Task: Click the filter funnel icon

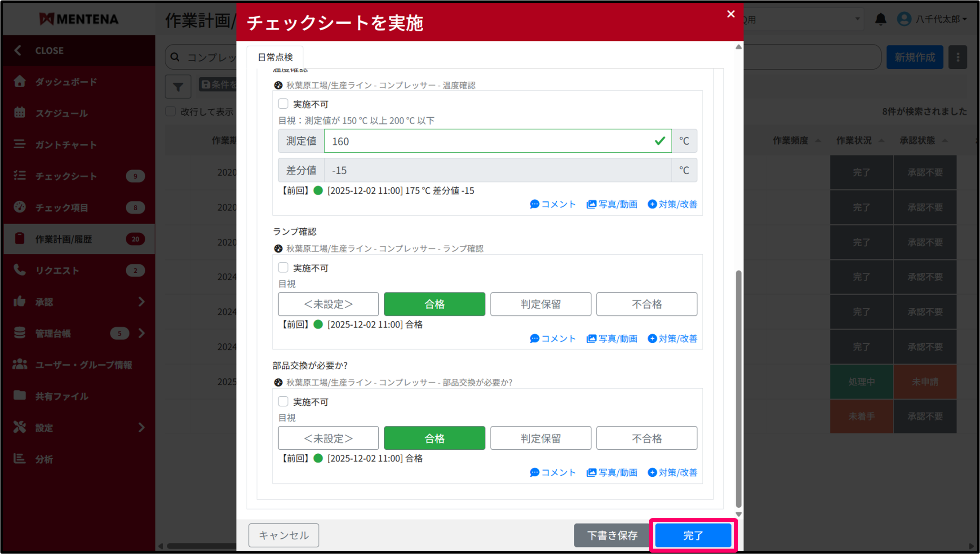Action: pos(178,86)
